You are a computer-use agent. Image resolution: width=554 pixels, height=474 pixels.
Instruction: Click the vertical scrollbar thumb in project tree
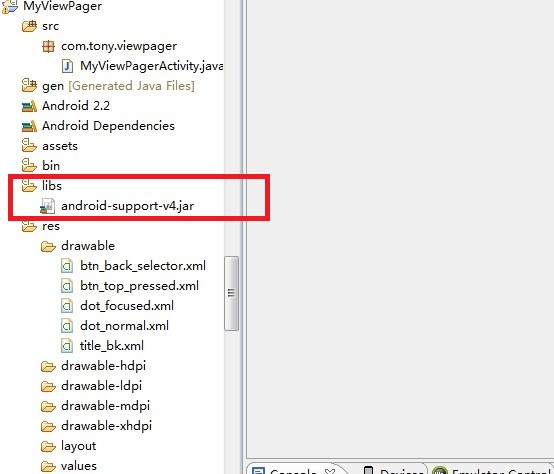[231, 293]
